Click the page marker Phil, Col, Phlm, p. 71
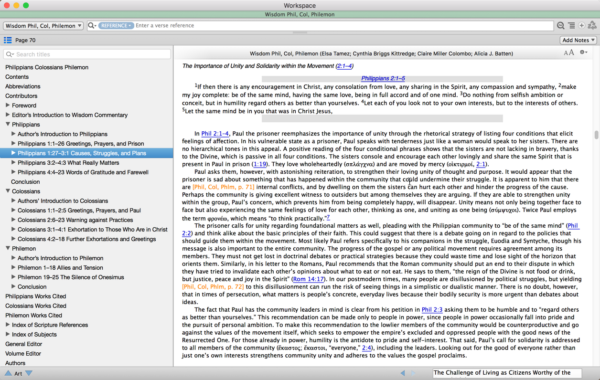 (x=223, y=187)
